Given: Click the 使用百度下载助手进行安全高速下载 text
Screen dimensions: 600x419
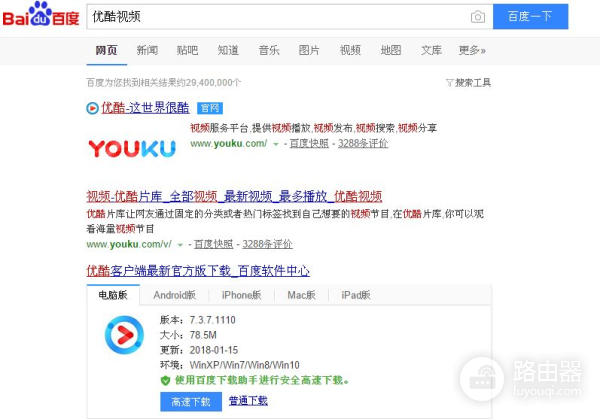Looking at the screenshot, I should pyautogui.click(x=262, y=380).
